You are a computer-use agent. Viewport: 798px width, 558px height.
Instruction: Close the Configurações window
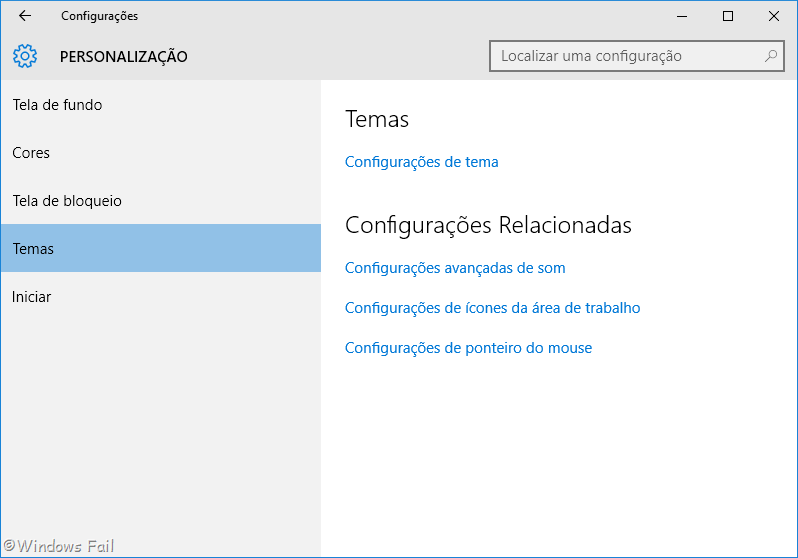click(x=773, y=16)
